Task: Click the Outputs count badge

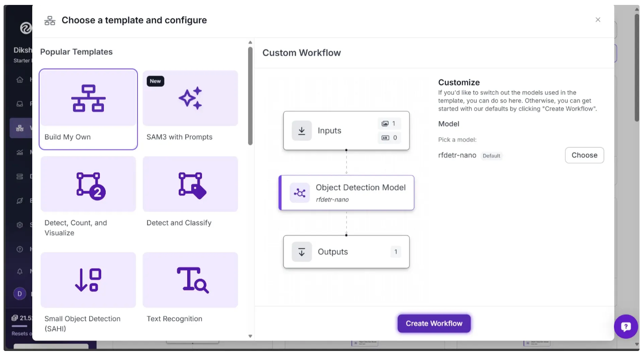Action: [x=395, y=252]
